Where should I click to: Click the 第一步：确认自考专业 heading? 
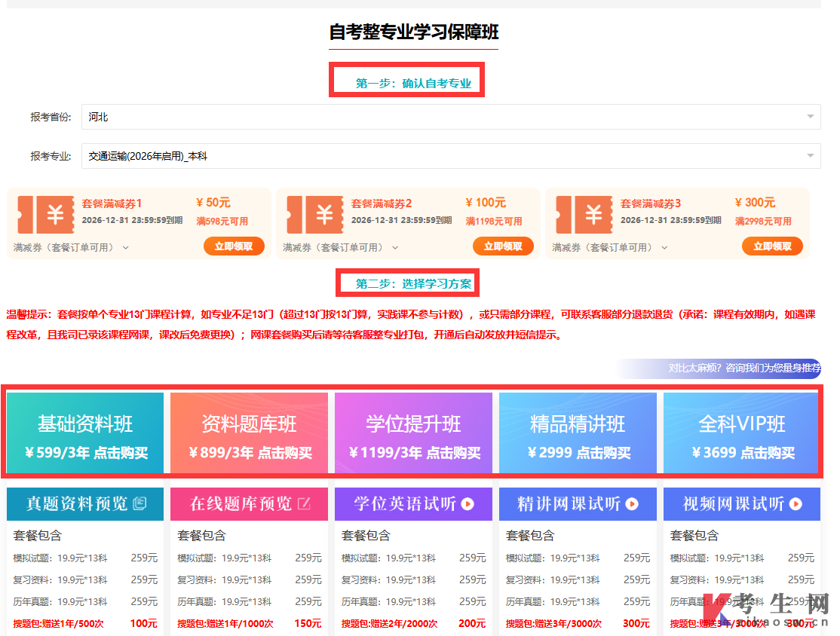(413, 84)
